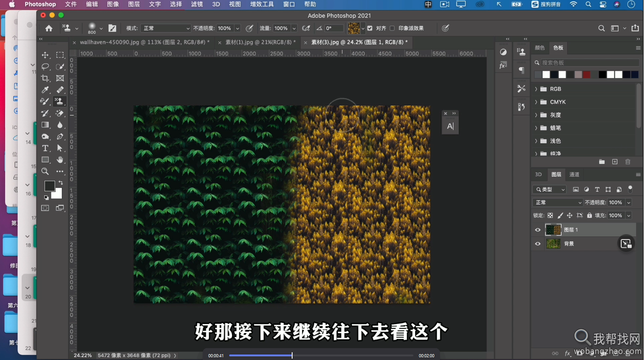Viewport: 644px width, 360px height.
Task: Switch to the 通道 panel tab
Action: pos(574,174)
